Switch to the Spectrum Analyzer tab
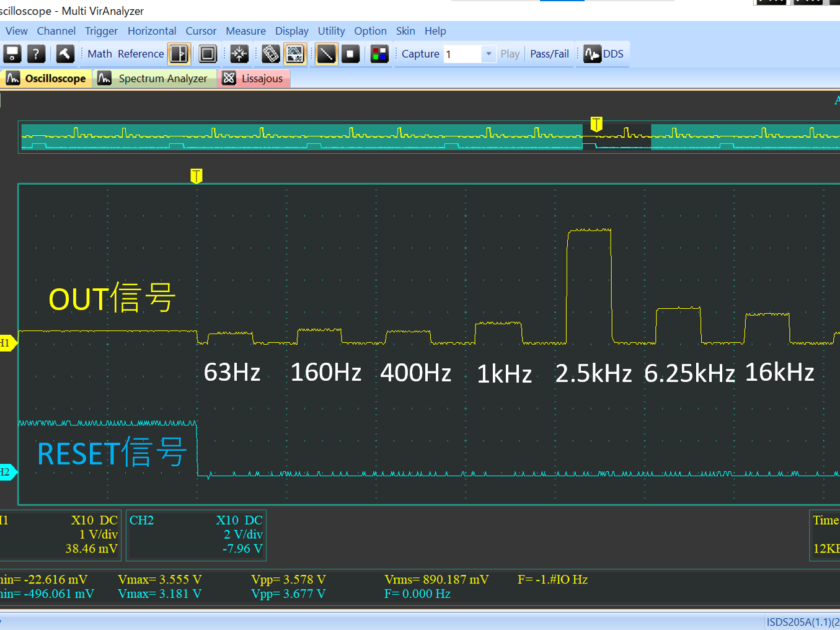This screenshot has width=840, height=630. coord(155,79)
